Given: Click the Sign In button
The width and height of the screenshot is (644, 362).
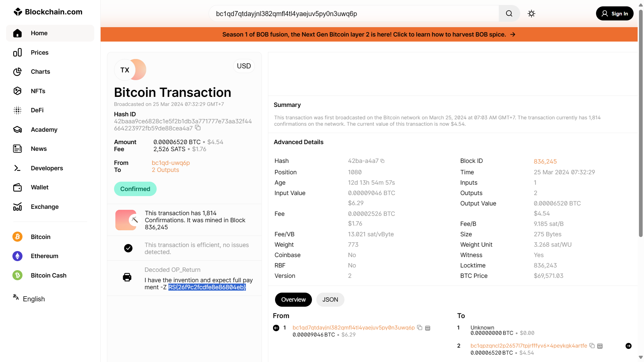Looking at the screenshot, I should 614,14.
